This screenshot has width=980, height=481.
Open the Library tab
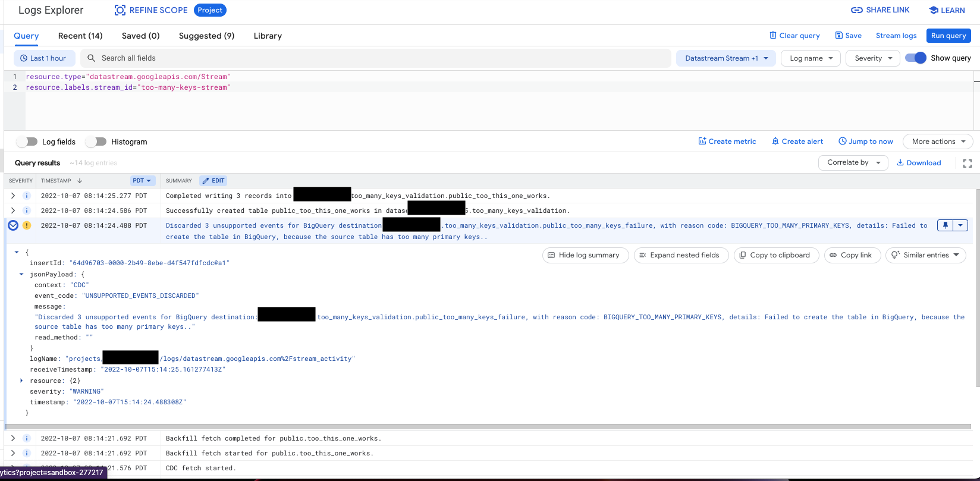268,36
